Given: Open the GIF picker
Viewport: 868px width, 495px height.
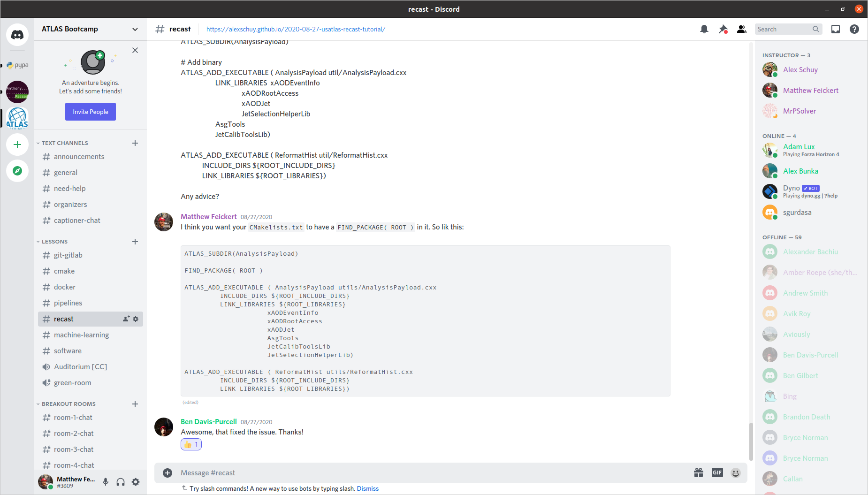Looking at the screenshot, I should pyautogui.click(x=717, y=473).
